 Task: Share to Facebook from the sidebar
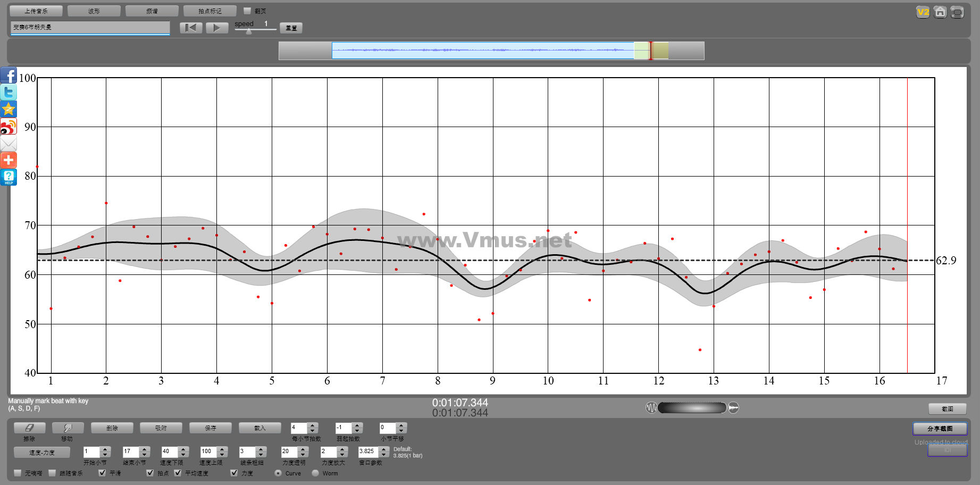tap(9, 76)
